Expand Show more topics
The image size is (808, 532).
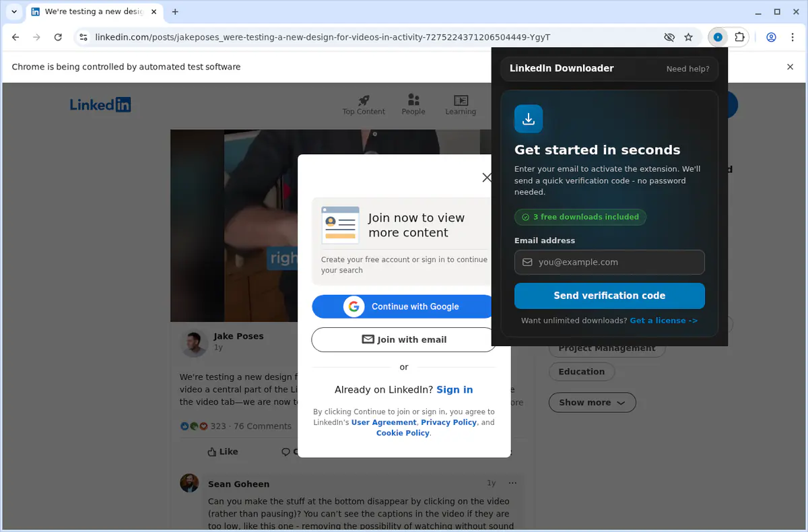click(x=593, y=403)
